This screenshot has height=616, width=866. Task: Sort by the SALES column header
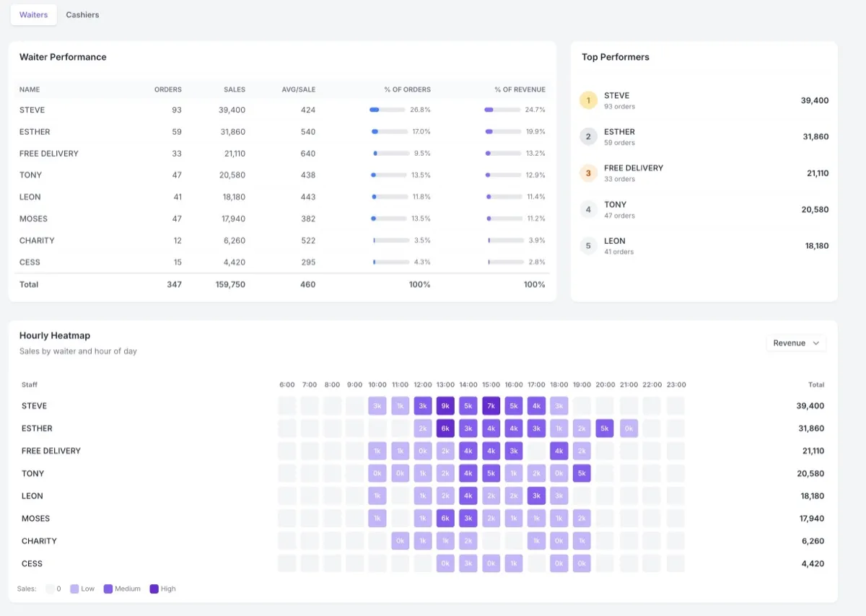234,89
